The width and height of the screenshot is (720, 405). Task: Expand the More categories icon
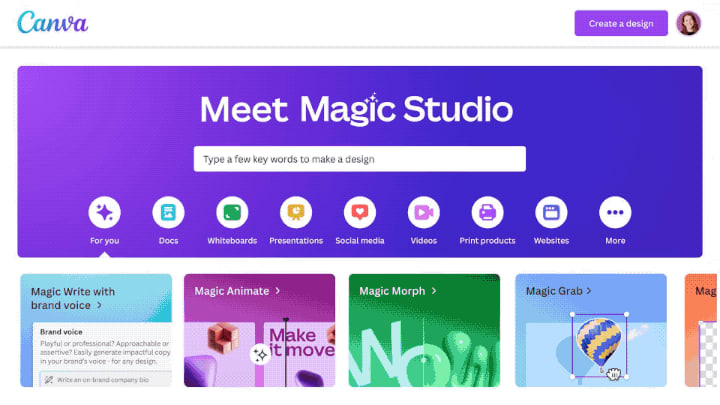coord(615,212)
